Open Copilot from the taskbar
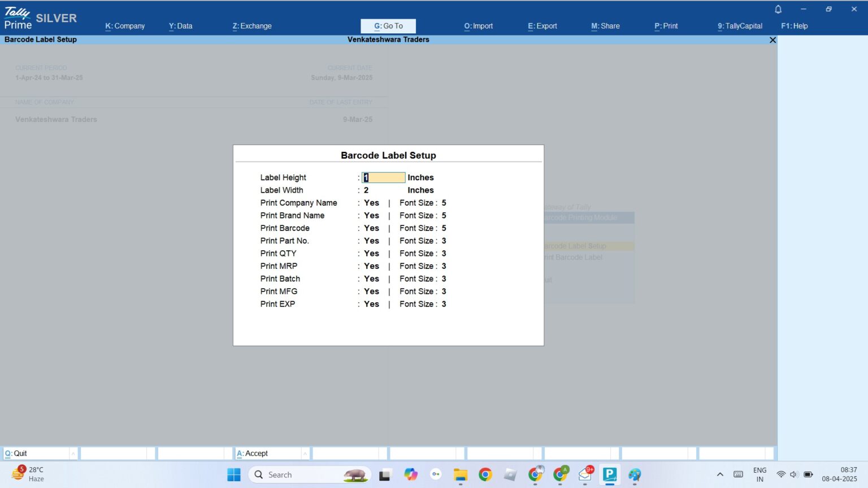This screenshot has width=868, height=488. coord(411,474)
